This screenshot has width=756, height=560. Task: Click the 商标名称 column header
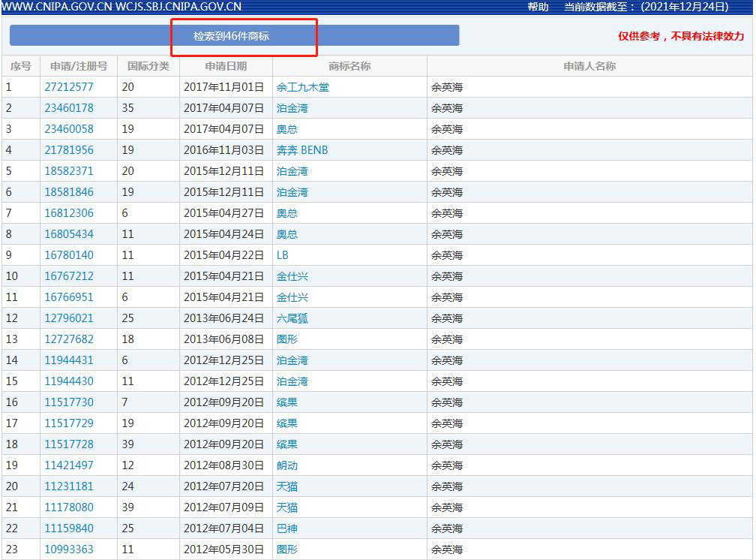pyautogui.click(x=349, y=66)
